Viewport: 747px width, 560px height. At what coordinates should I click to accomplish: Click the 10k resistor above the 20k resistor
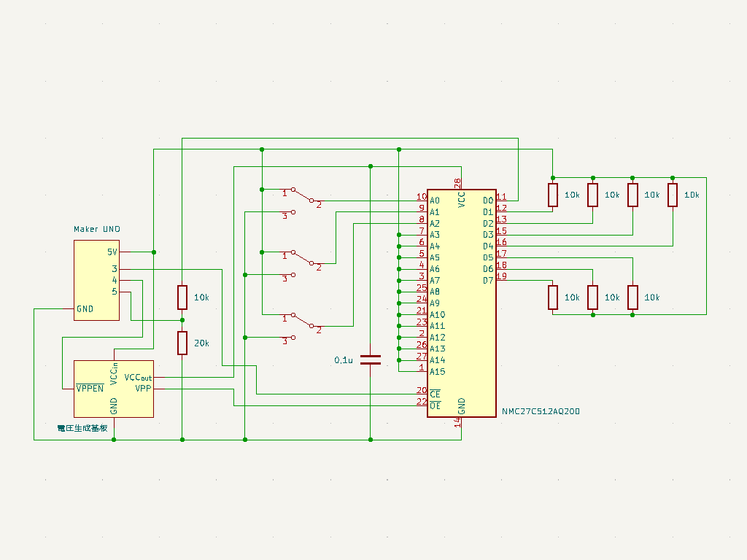(x=182, y=297)
